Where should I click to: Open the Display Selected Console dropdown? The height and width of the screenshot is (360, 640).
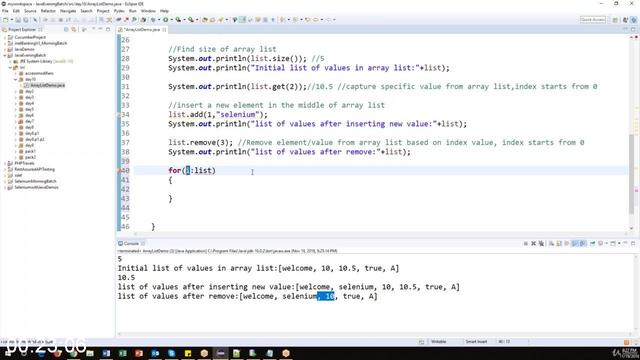pyautogui.click(x=607, y=244)
